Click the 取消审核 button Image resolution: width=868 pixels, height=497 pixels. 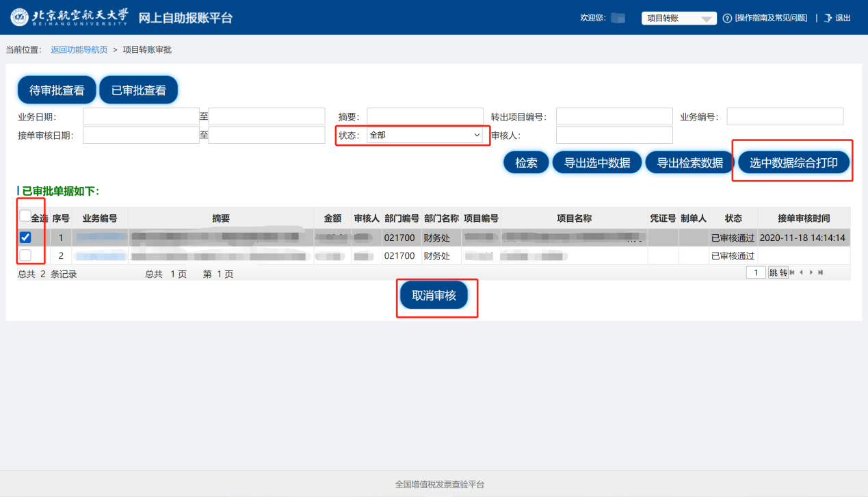point(434,296)
